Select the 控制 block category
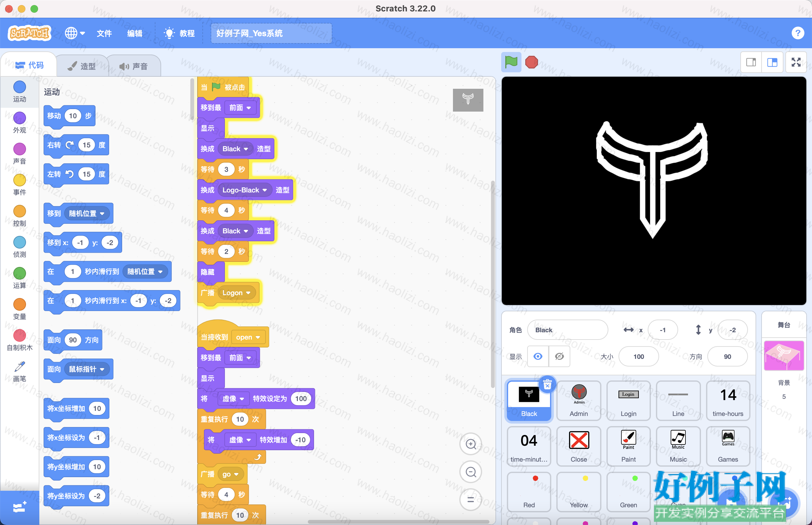 pos(19,216)
